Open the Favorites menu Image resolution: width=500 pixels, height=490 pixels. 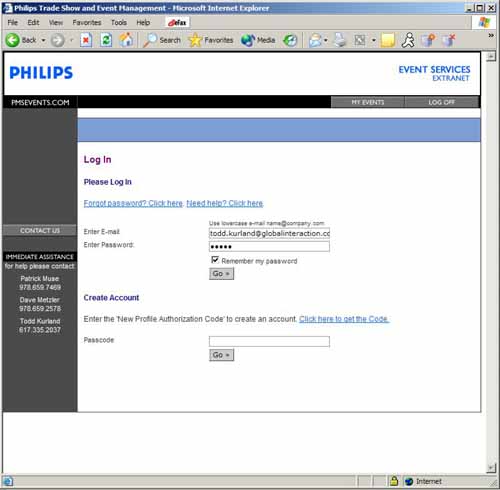(x=87, y=22)
